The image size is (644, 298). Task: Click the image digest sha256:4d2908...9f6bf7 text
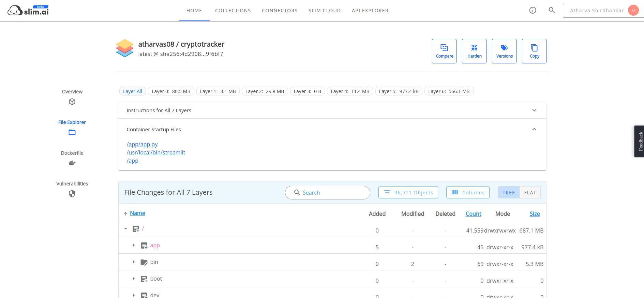click(192, 54)
